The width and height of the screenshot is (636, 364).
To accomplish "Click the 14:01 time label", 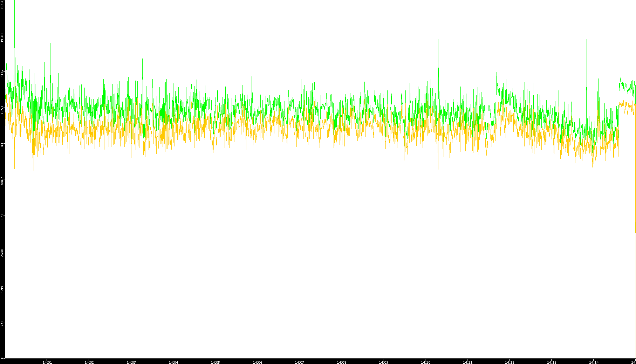I will pos(47,362).
